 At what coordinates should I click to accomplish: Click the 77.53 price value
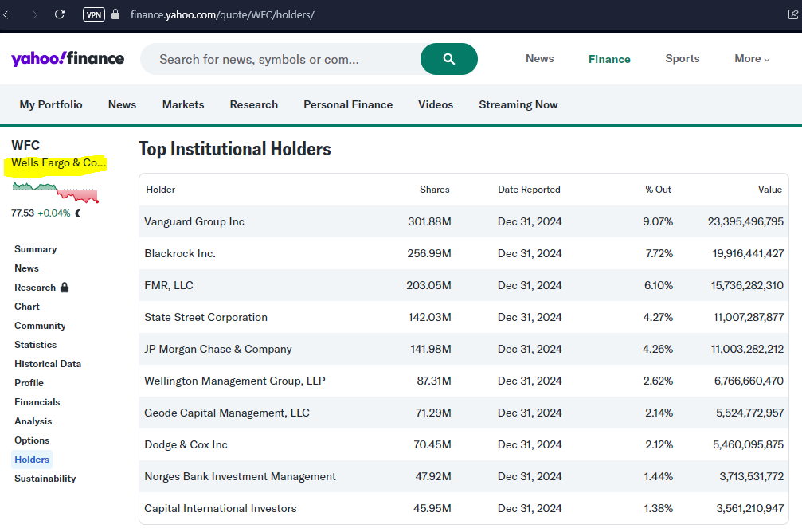click(22, 213)
